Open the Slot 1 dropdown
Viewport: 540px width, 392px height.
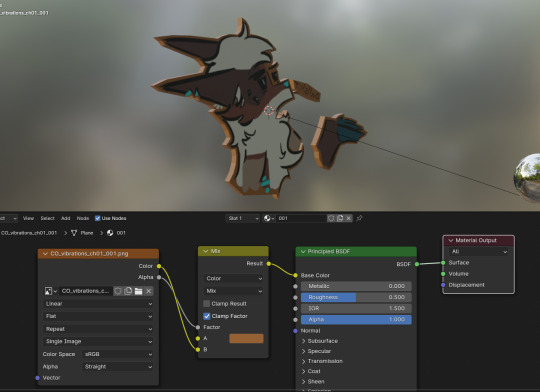[x=243, y=218]
